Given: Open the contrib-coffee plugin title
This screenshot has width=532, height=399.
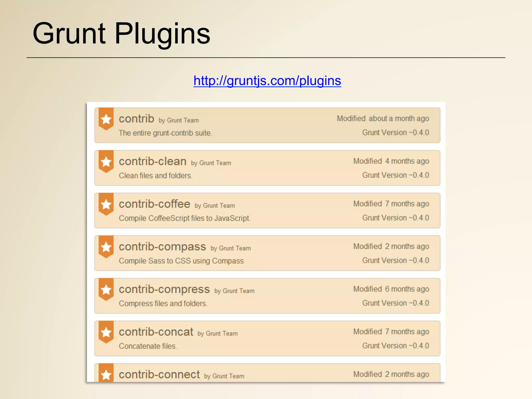Looking at the screenshot, I should [155, 204].
